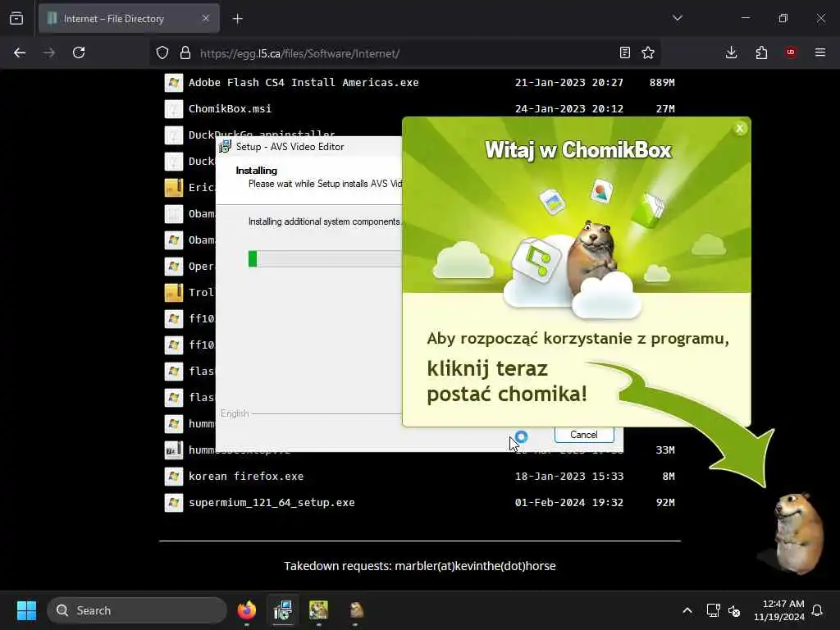Expand the list all tabs chevron

point(678,18)
